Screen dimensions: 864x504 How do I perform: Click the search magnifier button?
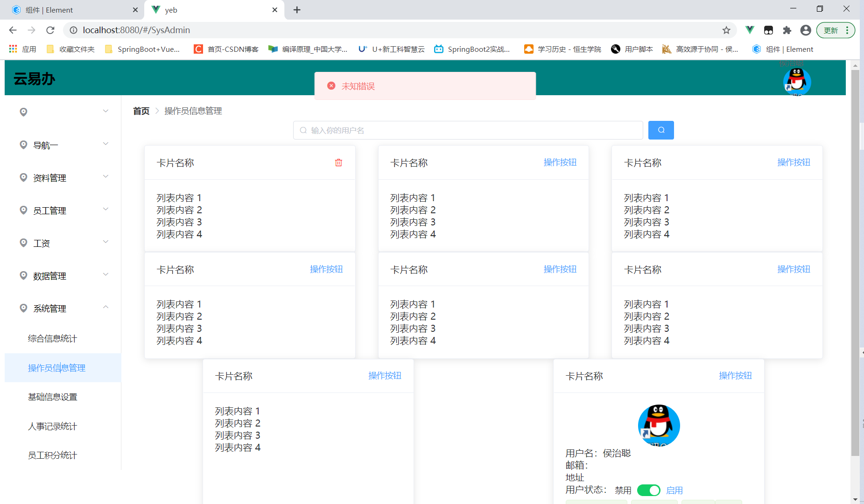(660, 130)
